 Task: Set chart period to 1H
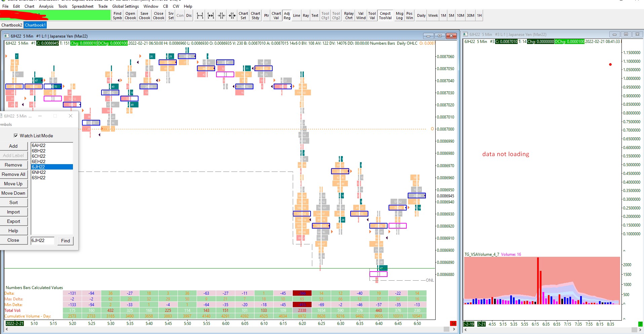click(x=479, y=15)
